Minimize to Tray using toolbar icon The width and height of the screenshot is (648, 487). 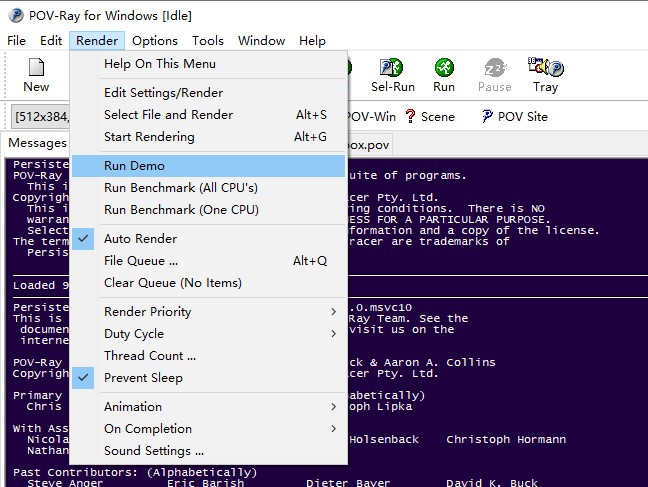coord(545,75)
